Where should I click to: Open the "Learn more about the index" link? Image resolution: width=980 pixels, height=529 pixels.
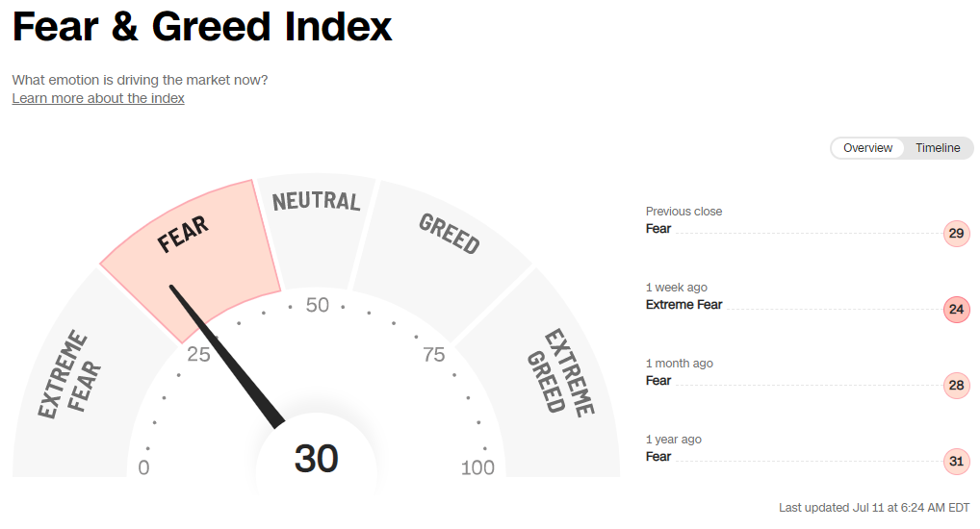[98, 98]
